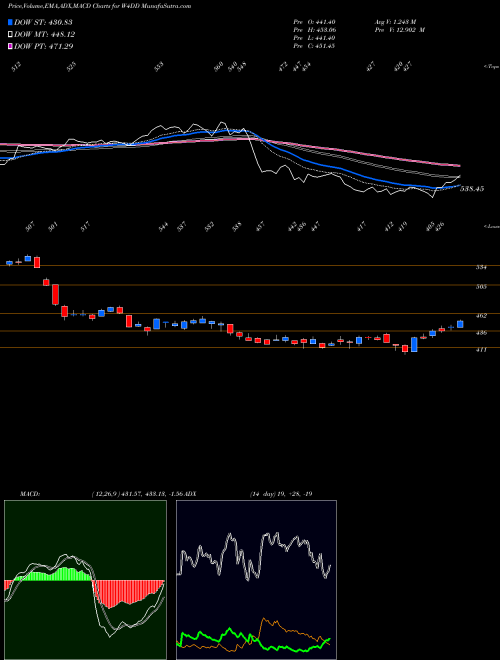This screenshot has height=660, width=500.
Task: Click the '507' low value label
Action: [x=30, y=227]
